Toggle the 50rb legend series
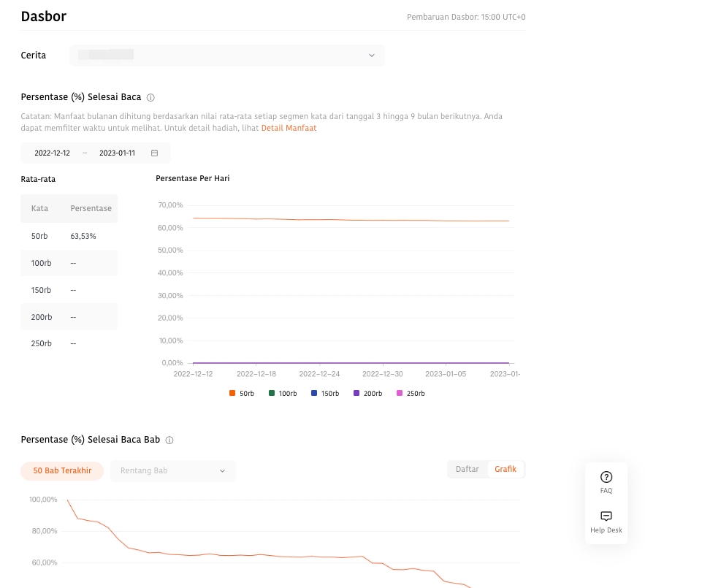The image size is (702, 588). 242,394
